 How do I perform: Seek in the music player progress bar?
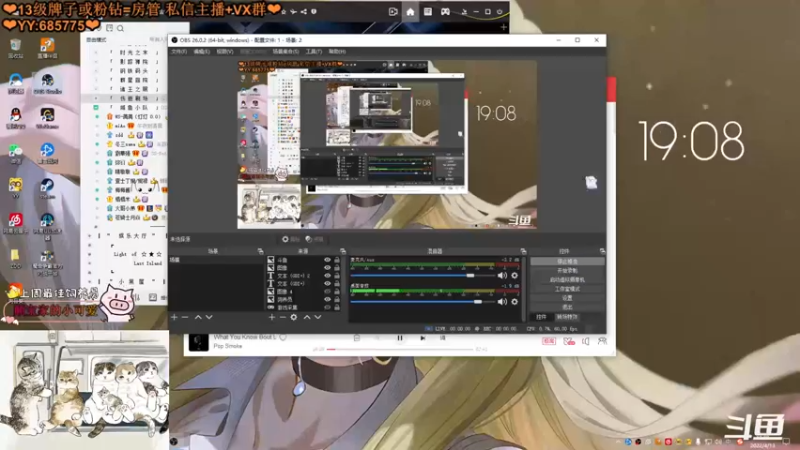[x=400, y=349]
